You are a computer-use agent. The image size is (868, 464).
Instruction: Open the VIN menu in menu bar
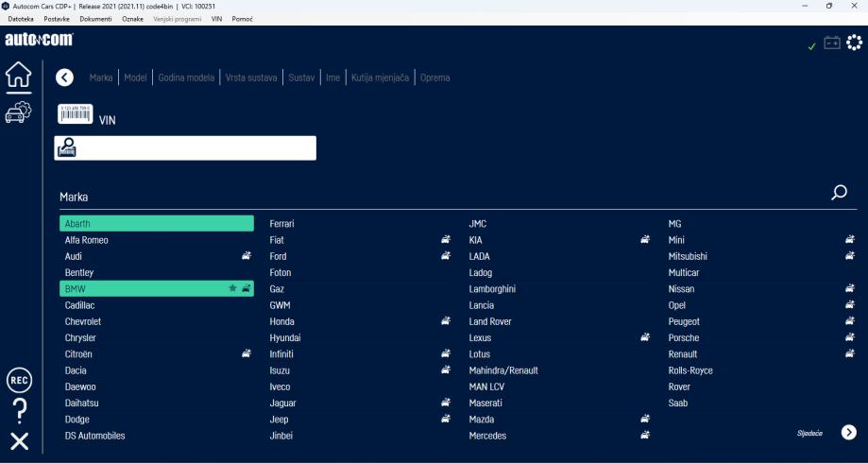pyautogui.click(x=216, y=19)
